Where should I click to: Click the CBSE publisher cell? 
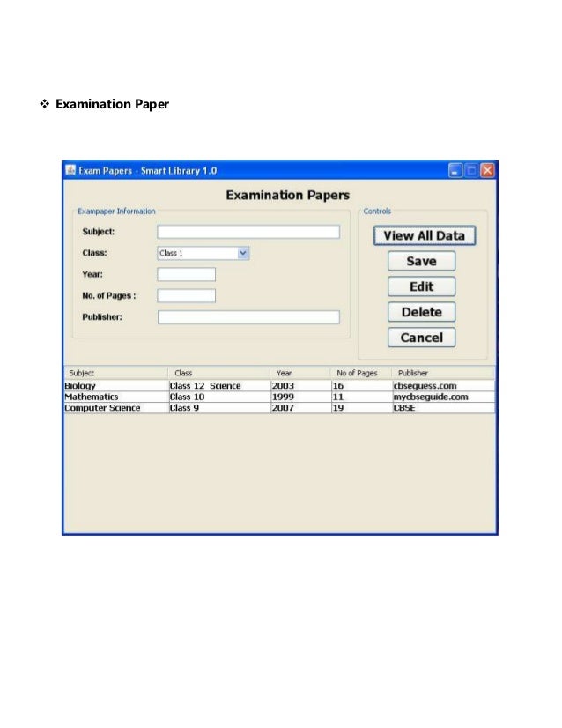pyautogui.click(x=444, y=408)
